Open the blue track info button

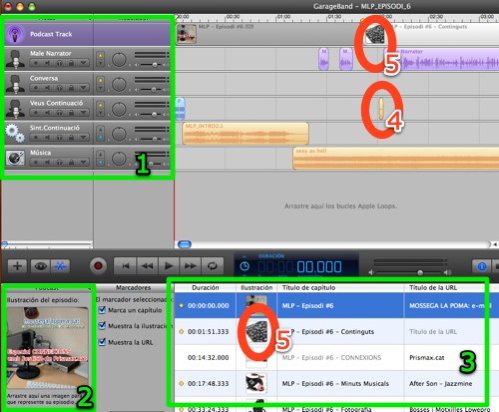(482, 266)
